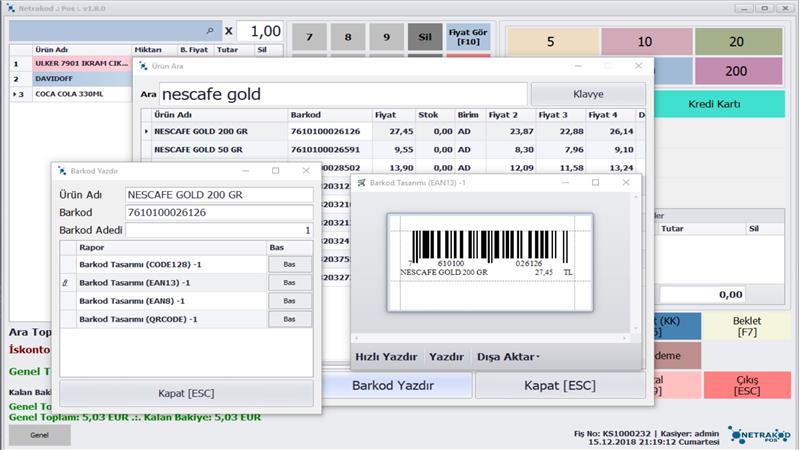Image resolution: width=800 pixels, height=450 pixels.
Task: Click the Barkod column header in Ürün Ara
Action: (x=330, y=115)
